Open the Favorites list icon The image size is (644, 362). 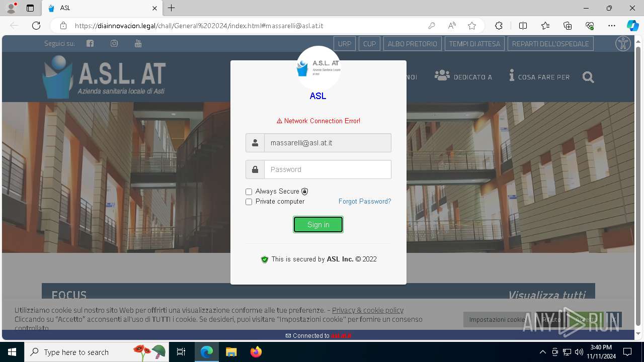(545, 26)
